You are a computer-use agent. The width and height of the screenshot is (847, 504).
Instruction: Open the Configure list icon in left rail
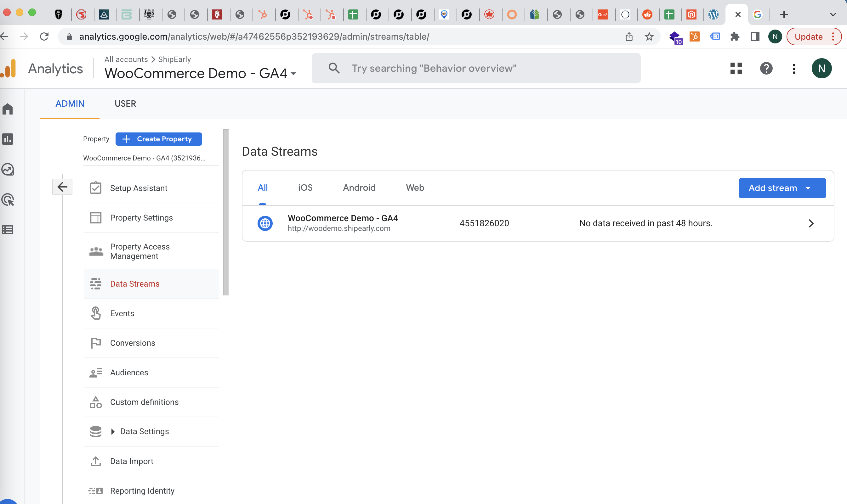[x=8, y=230]
